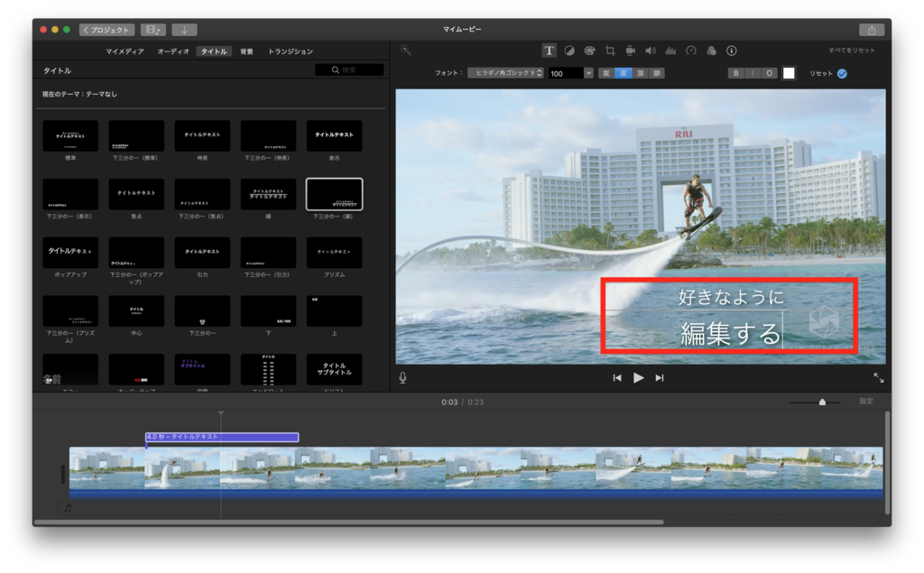Switch to the マイメディア tab
This screenshot has width=924, height=573.
[125, 51]
